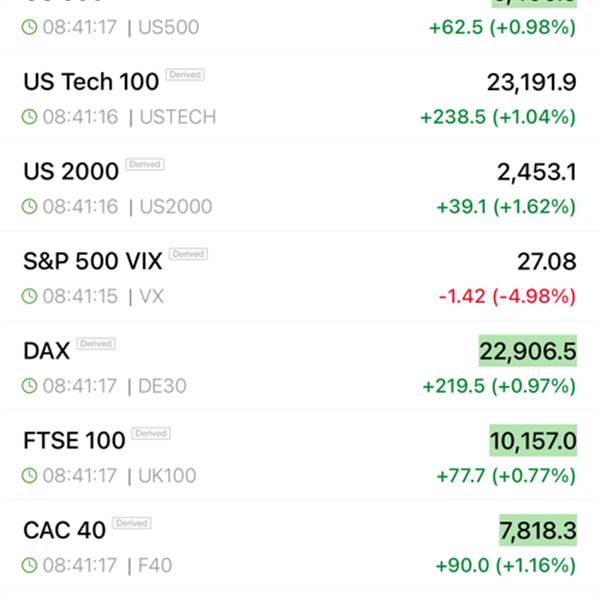Open the US 2000 index
The height and width of the screenshot is (600, 600).
tap(70, 172)
